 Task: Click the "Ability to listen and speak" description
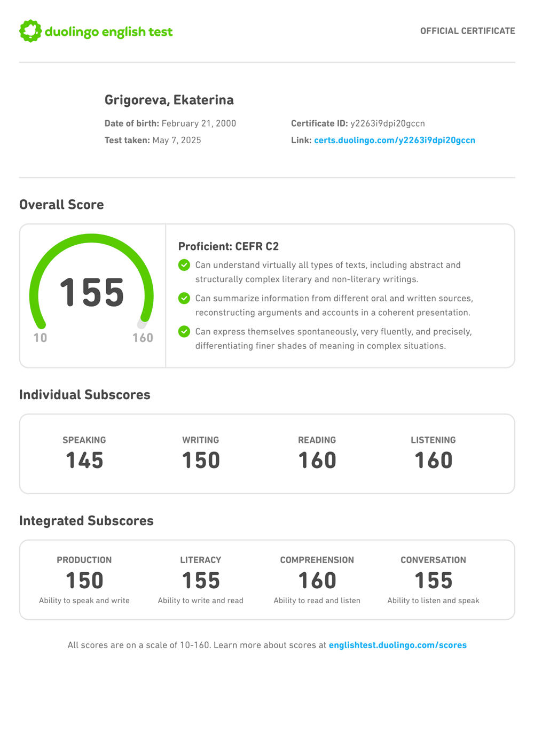coord(434,601)
